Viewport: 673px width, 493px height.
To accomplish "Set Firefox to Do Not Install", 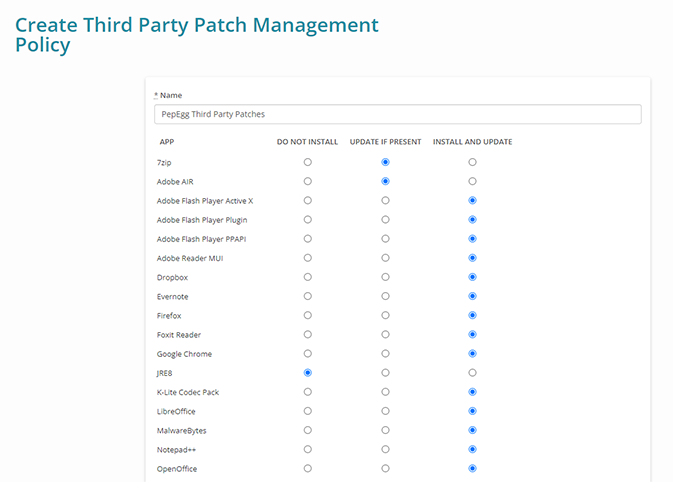I will [308, 315].
